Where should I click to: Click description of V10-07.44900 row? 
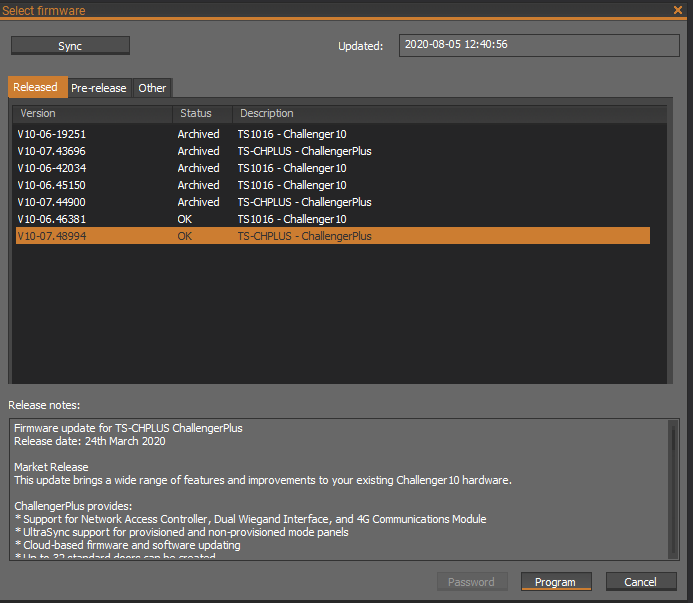[305, 202]
